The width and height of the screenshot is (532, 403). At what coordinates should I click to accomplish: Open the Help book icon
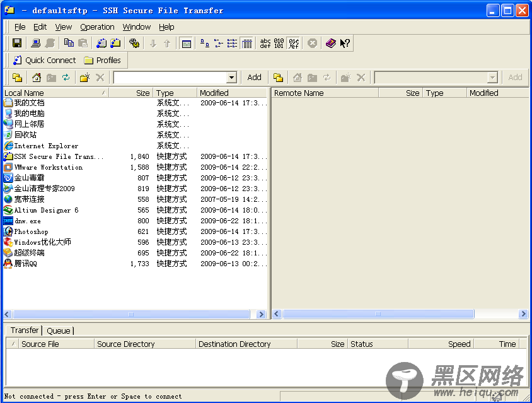pyautogui.click(x=330, y=43)
